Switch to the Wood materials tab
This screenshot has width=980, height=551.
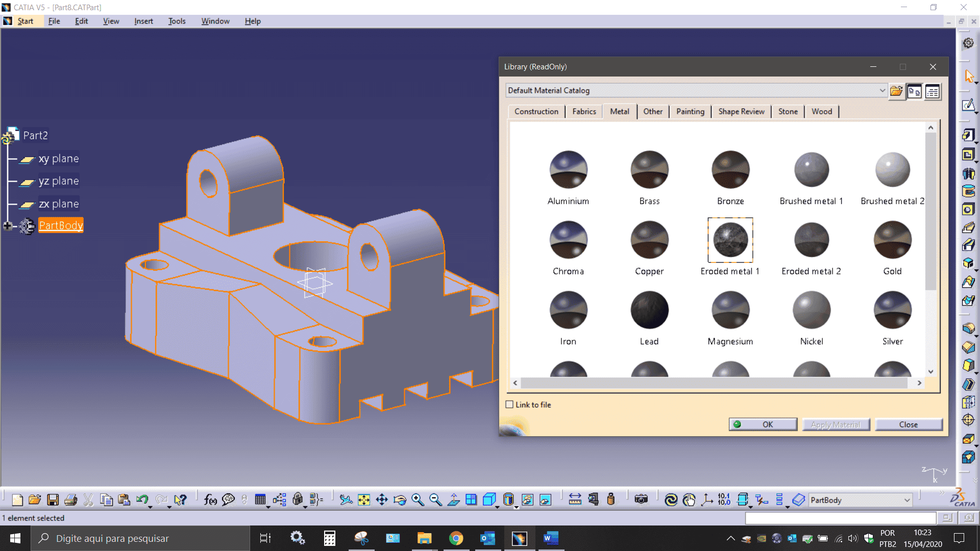(x=822, y=111)
